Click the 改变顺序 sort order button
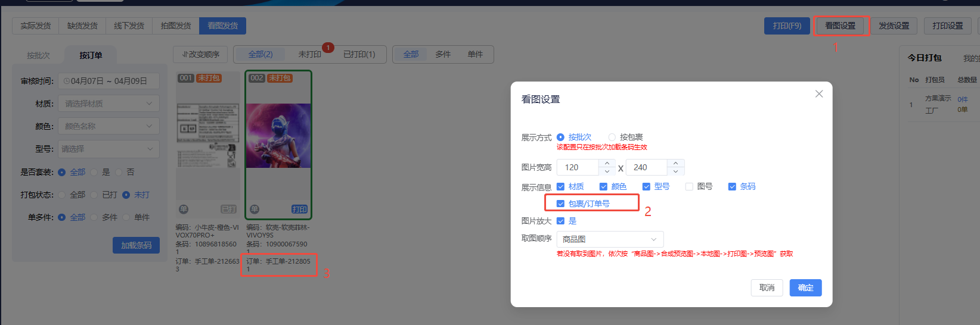This screenshot has height=325, width=980. (x=201, y=55)
